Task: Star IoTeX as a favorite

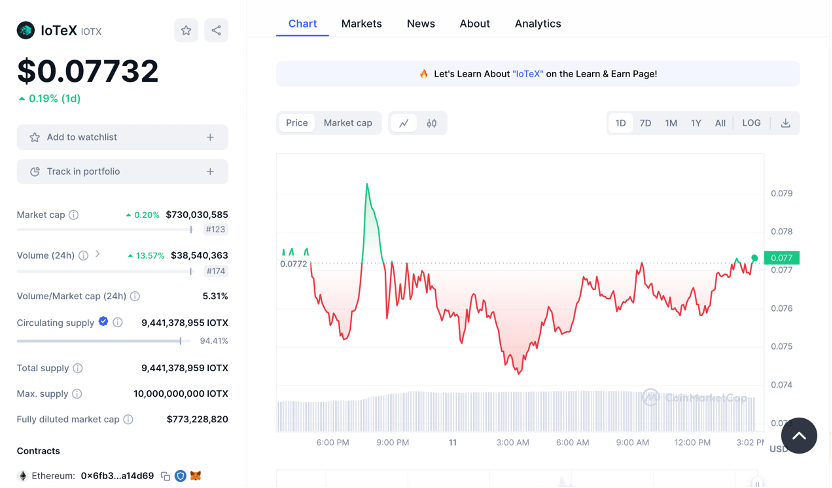Action: (x=186, y=30)
